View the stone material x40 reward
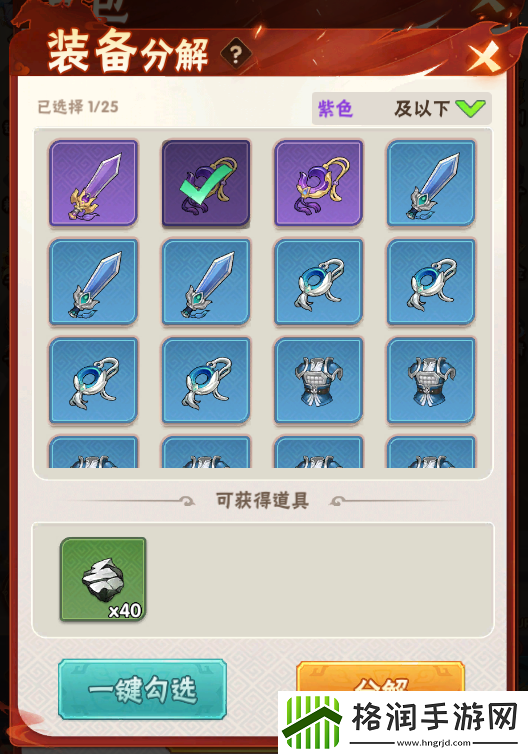 pos(103,579)
